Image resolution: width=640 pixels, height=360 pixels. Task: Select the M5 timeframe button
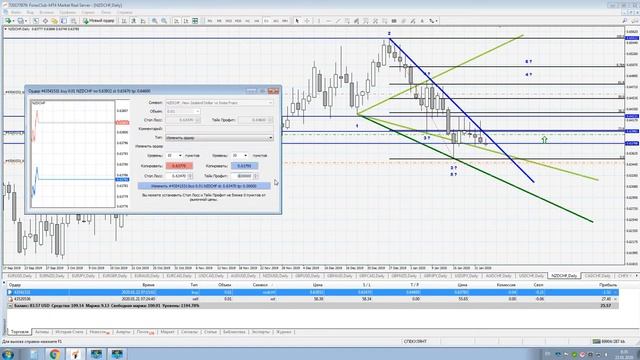pyautogui.click(x=219, y=21)
